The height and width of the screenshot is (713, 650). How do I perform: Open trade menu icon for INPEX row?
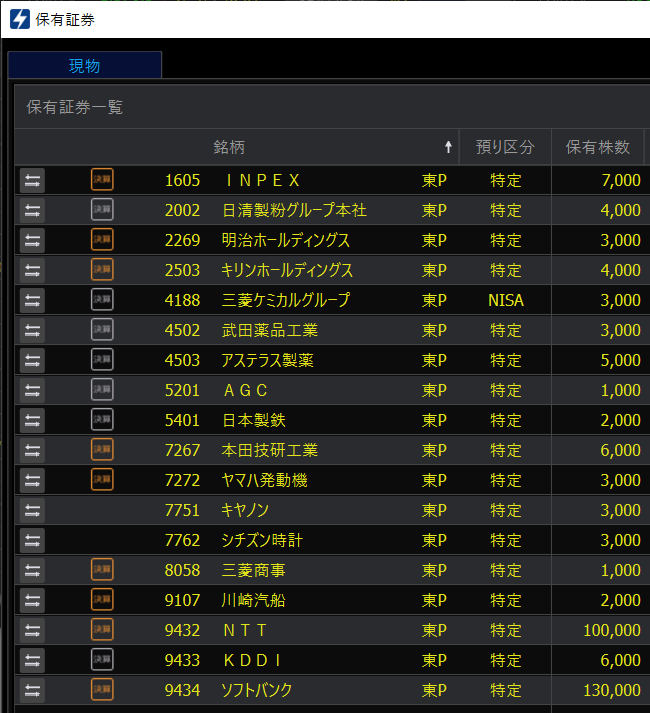pyautogui.click(x=32, y=181)
